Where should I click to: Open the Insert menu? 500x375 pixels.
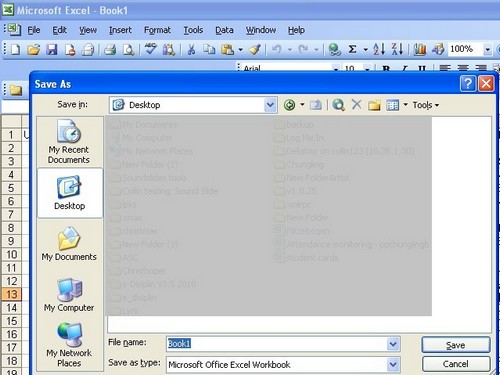pyautogui.click(x=120, y=30)
